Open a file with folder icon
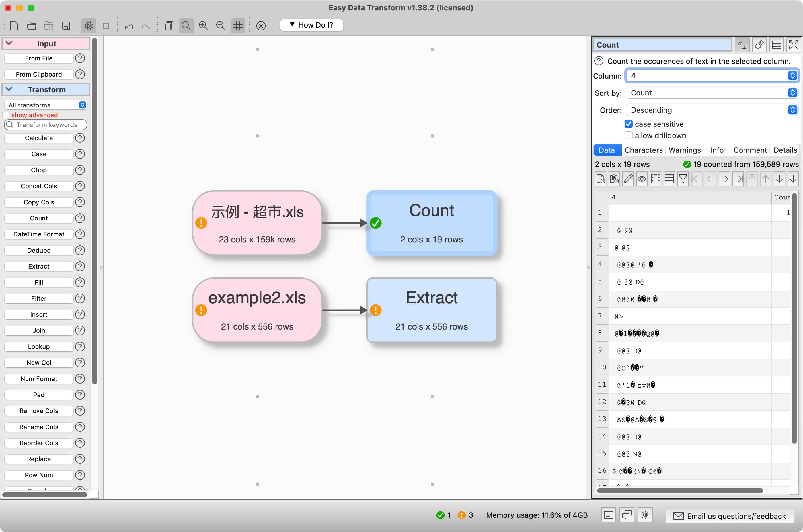Image resolution: width=803 pixels, height=532 pixels. coord(32,26)
